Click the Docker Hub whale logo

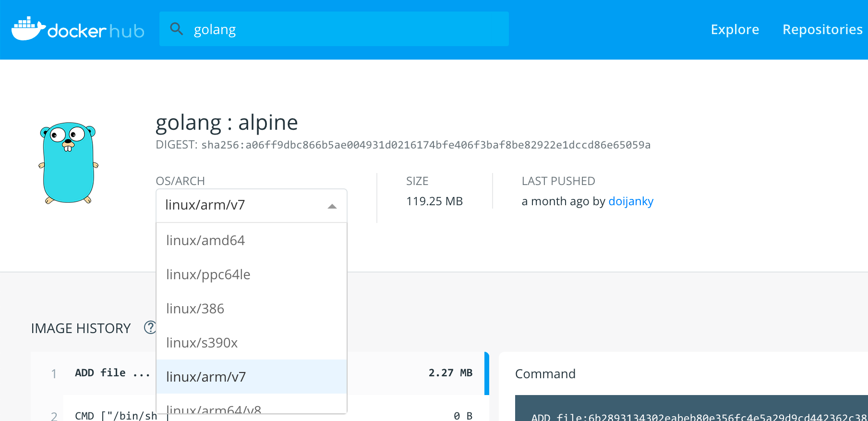(78, 29)
